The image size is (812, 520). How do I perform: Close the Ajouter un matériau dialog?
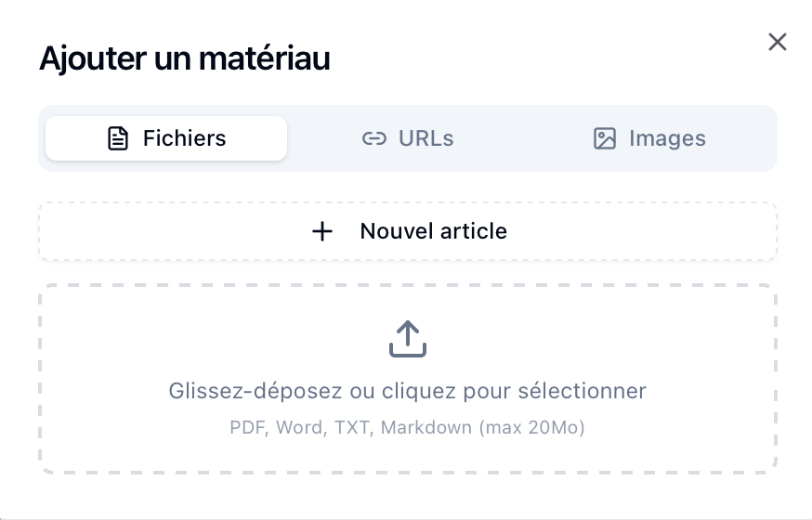coord(778,42)
